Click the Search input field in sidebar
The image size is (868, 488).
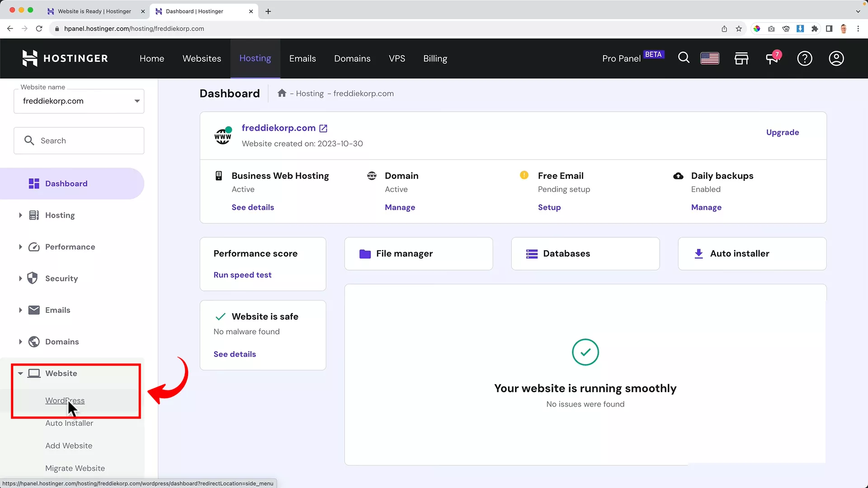click(79, 141)
